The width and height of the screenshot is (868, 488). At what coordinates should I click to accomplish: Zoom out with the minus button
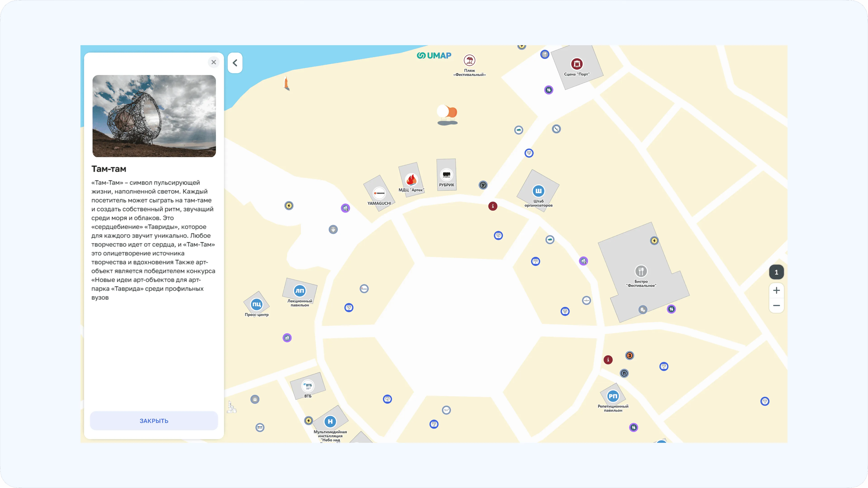776,305
